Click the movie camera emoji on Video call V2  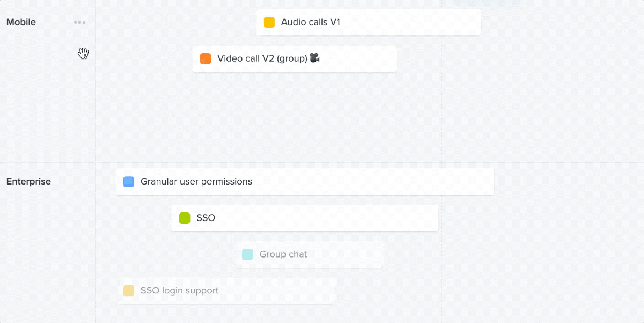[x=315, y=58]
